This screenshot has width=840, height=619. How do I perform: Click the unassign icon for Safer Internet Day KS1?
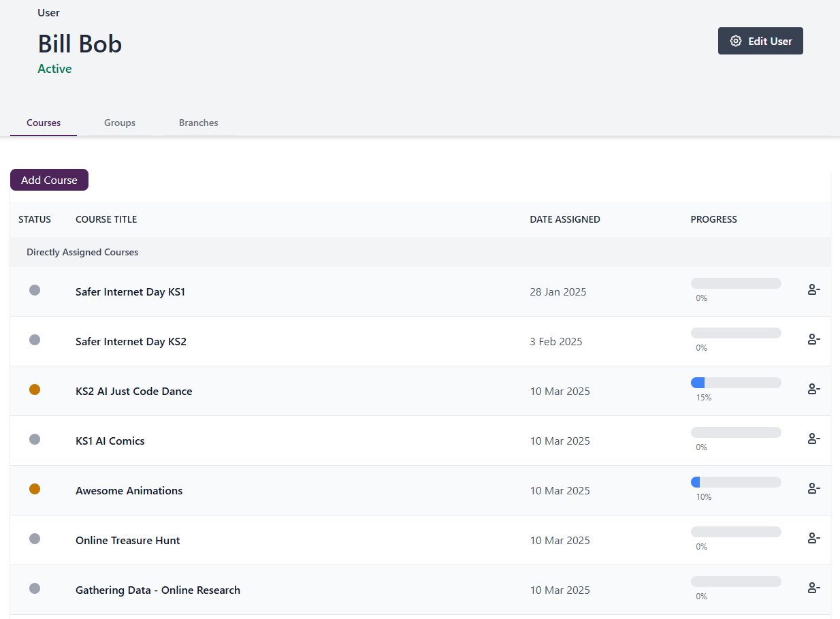(x=813, y=290)
